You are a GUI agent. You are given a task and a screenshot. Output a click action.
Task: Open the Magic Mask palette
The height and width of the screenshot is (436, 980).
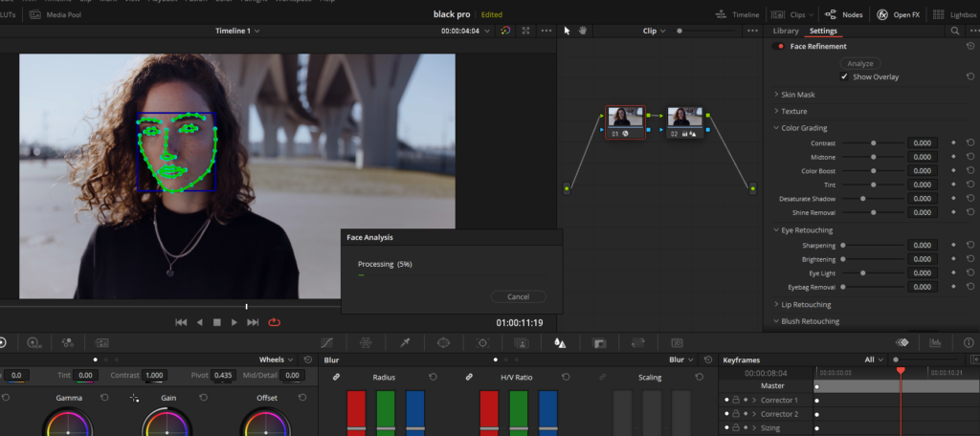pyautogui.click(x=522, y=342)
